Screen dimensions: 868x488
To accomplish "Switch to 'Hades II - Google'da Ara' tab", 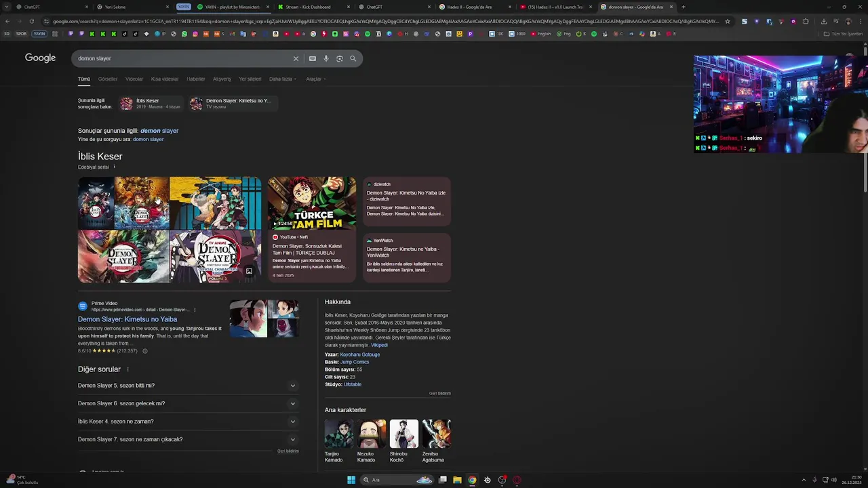I will (475, 7).
